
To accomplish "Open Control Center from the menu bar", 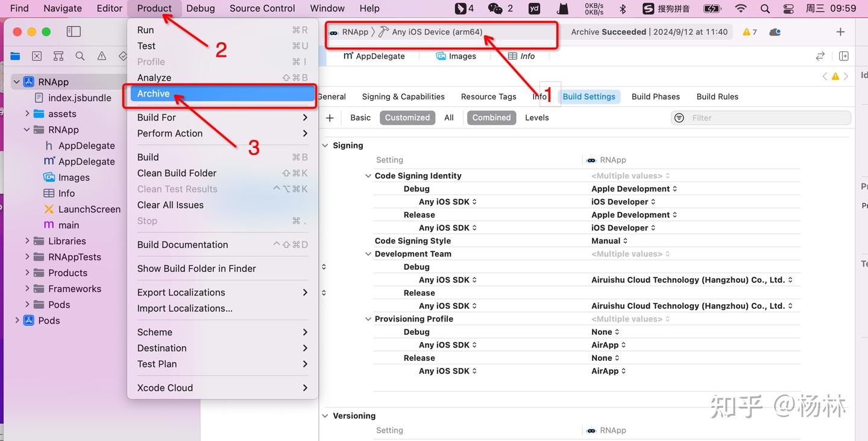I will click(788, 8).
